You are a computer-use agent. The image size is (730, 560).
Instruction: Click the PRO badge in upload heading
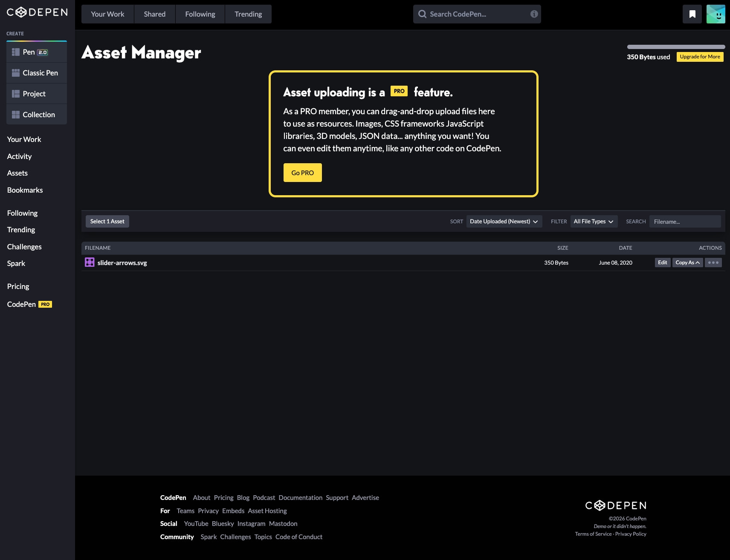point(399,91)
